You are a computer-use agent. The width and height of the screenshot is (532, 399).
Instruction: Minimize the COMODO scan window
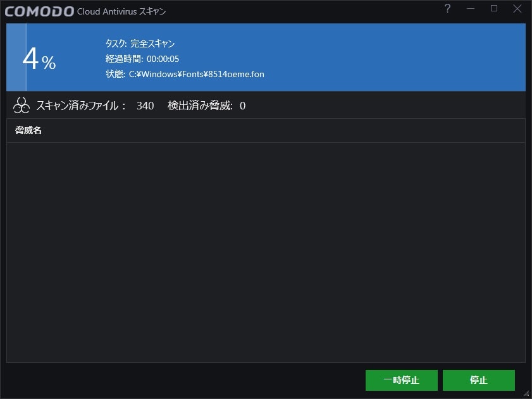(471, 8)
